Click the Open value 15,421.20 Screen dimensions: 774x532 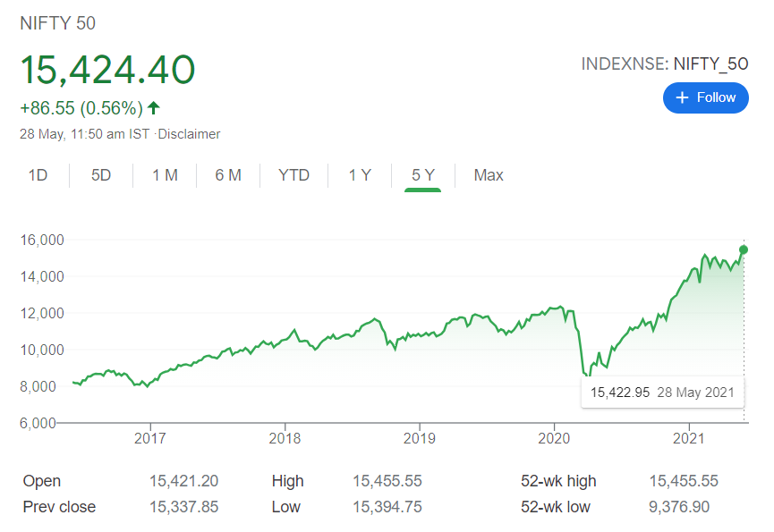[183, 481]
